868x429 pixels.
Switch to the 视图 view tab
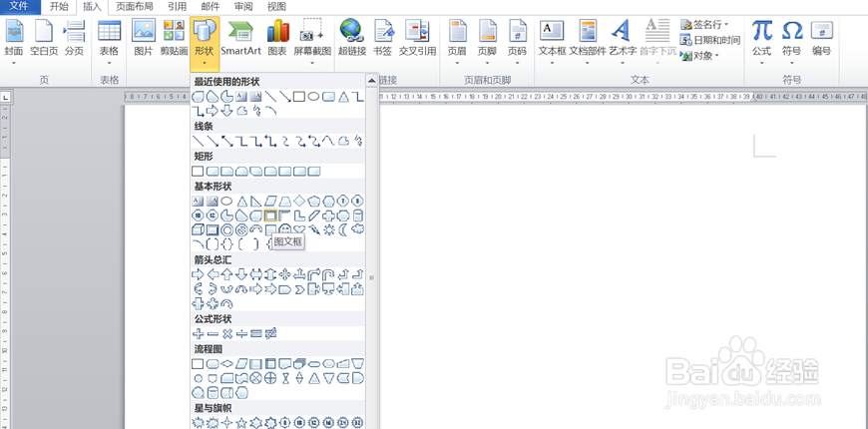[x=276, y=7]
